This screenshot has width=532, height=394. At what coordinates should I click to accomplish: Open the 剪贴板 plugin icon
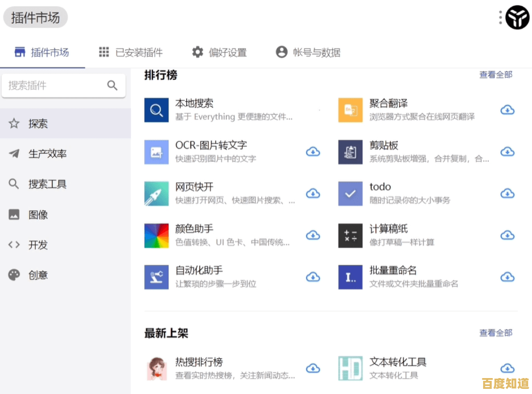pos(350,152)
